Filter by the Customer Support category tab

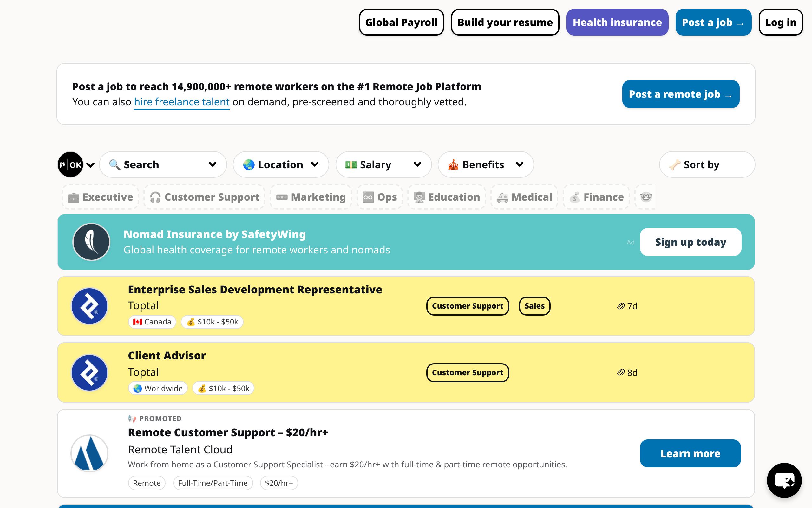tap(205, 197)
